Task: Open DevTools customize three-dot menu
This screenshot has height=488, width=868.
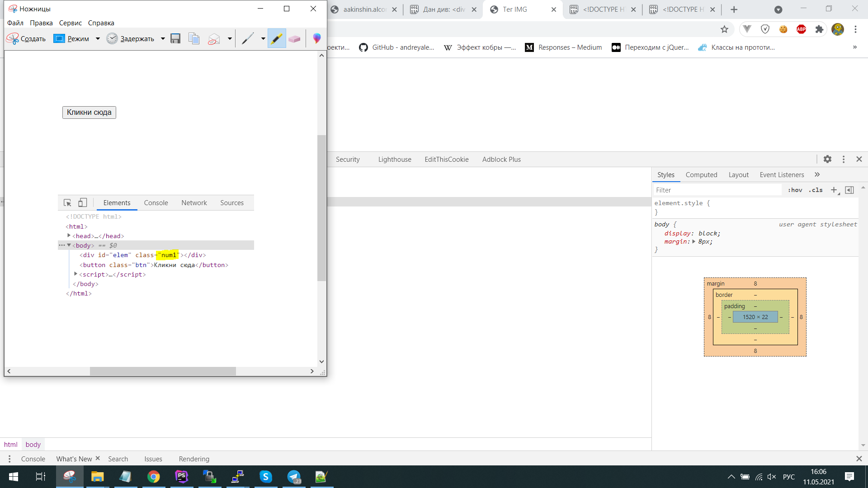Action: click(843, 159)
